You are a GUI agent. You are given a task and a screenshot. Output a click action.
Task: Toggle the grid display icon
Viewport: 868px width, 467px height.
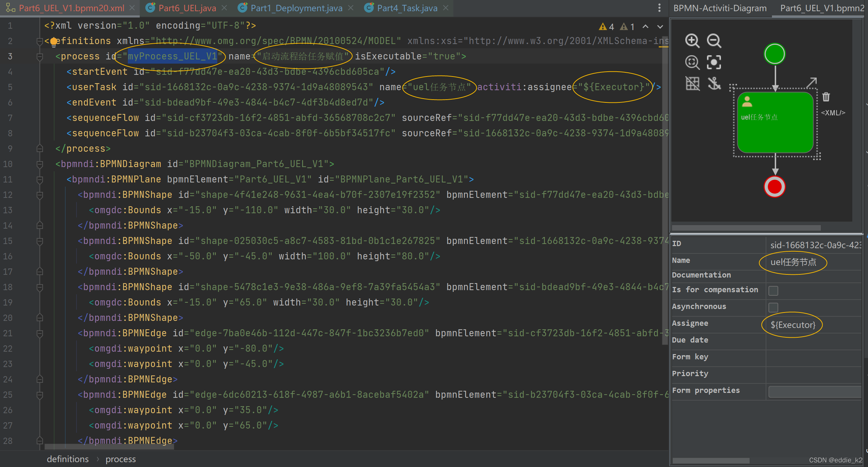pos(692,84)
